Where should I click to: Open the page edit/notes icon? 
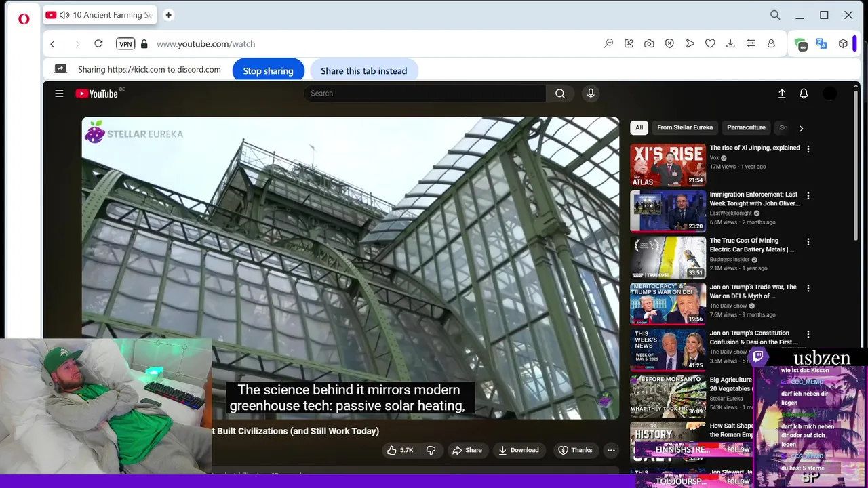tap(629, 44)
